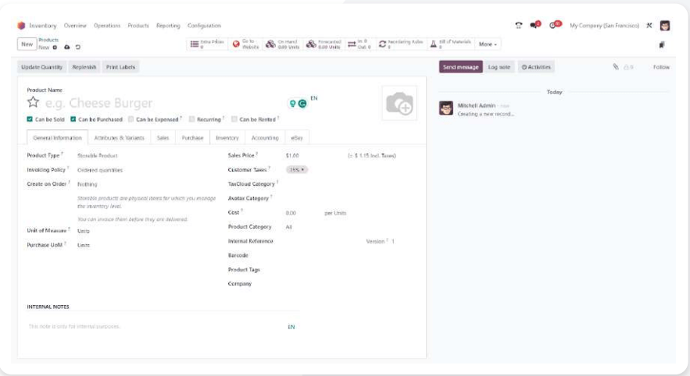This screenshot has height=376, width=690.
Task: Uncheck the Can be Sold checkbox
Action: 29,119
